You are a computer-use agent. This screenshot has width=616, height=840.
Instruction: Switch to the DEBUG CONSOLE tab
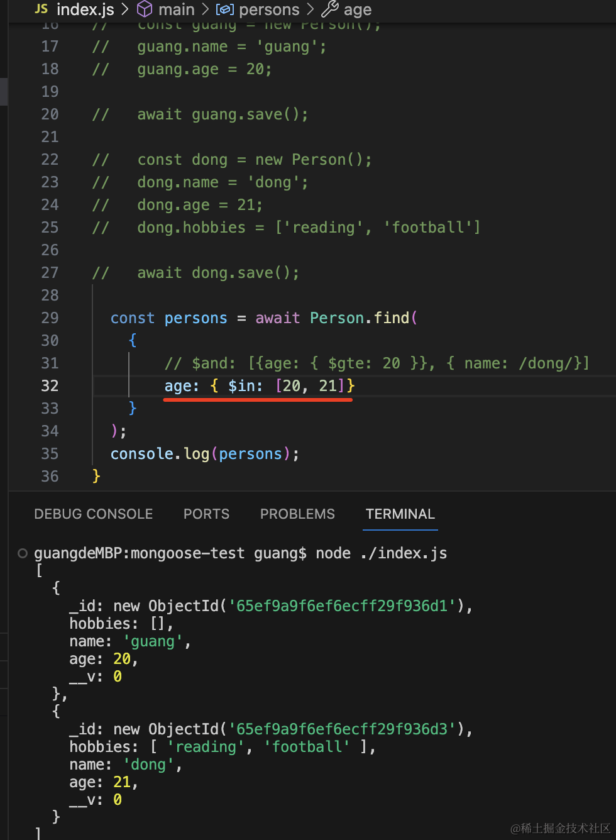94,514
